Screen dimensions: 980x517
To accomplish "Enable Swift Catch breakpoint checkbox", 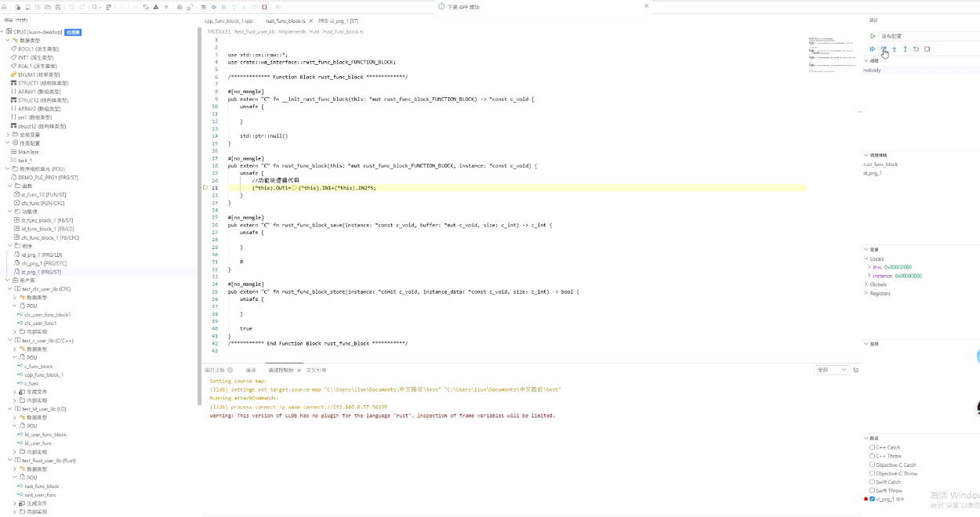I will [x=872, y=482].
